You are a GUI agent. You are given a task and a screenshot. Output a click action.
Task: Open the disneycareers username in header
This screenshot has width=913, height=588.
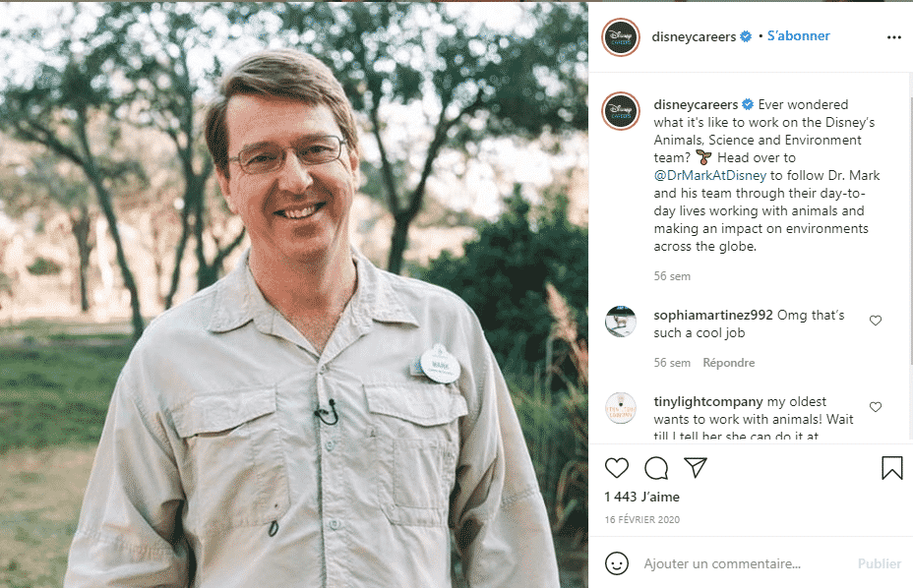(694, 36)
